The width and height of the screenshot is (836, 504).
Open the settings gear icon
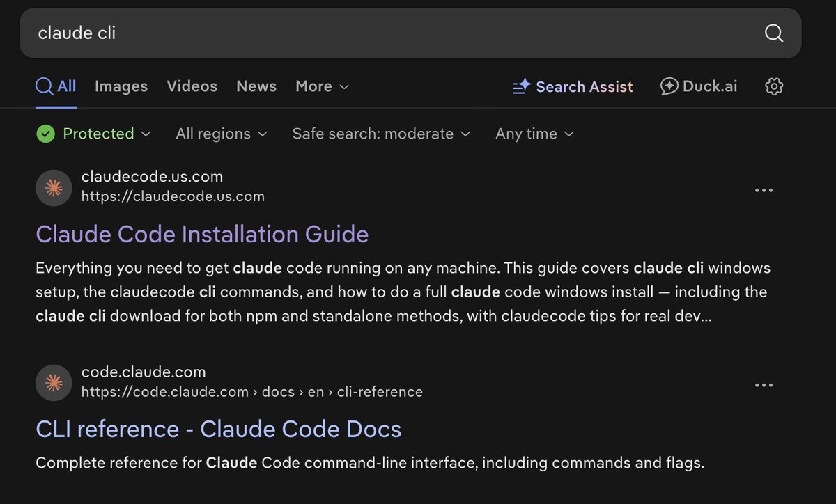774,86
